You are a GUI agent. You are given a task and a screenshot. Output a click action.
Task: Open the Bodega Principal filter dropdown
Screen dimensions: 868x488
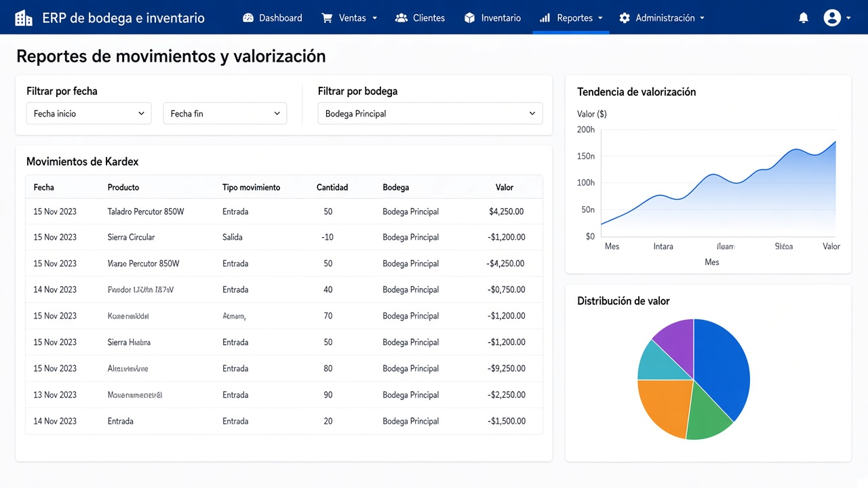(x=430, y=113)
